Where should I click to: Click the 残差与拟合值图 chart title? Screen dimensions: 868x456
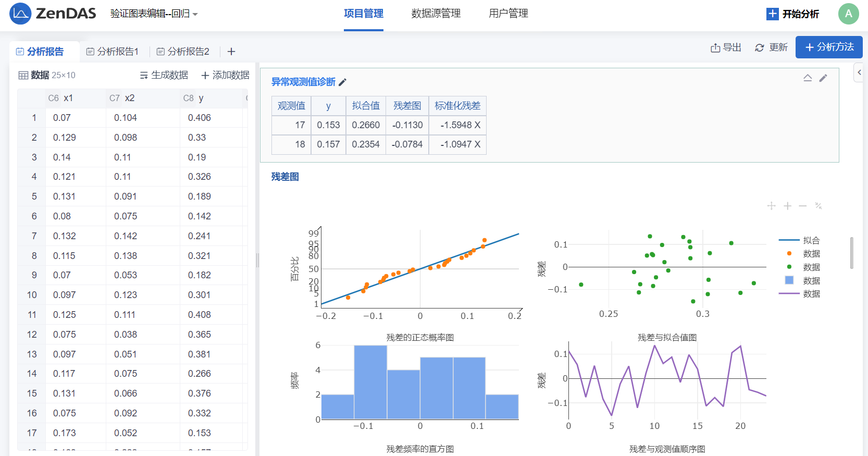(667, 338)
